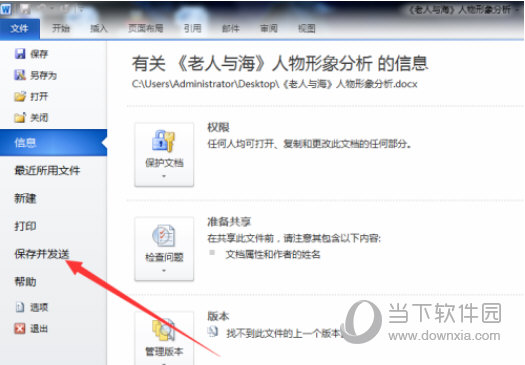525x365 pixels.
Task: Select Help (帮助) in the backstage menu
Action: pyautogui.click(x=25, y=282)
